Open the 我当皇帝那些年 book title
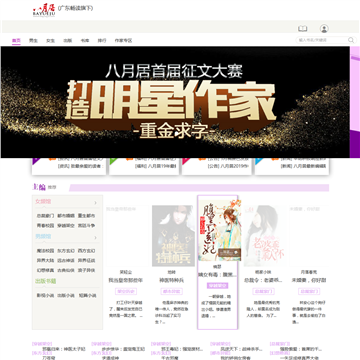The image size is (360, 360). click(126, 281)
